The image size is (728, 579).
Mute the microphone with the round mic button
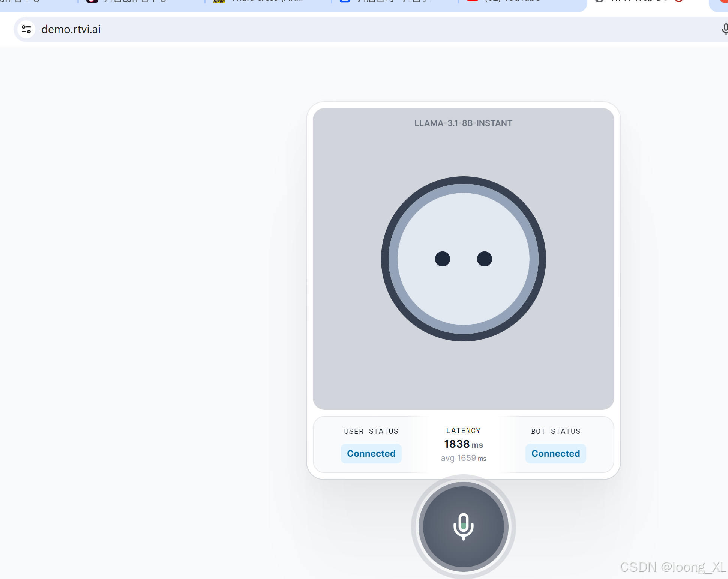(x=463, y=526)
